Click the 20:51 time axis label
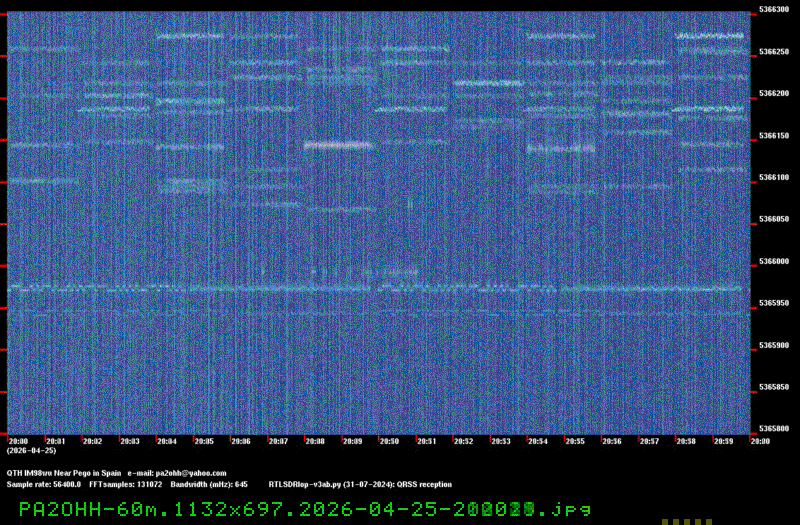 point(427,441)
